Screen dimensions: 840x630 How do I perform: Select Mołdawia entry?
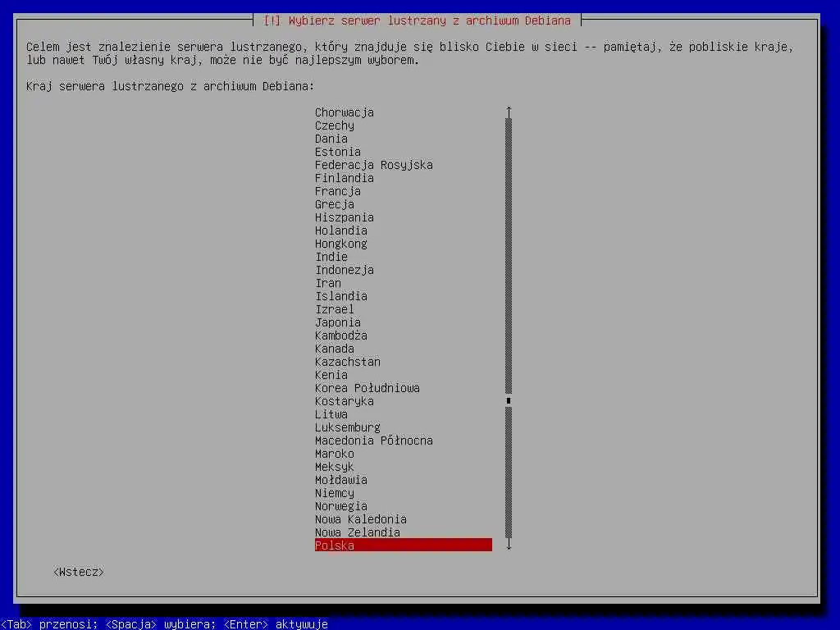click(x=340, y=480)
